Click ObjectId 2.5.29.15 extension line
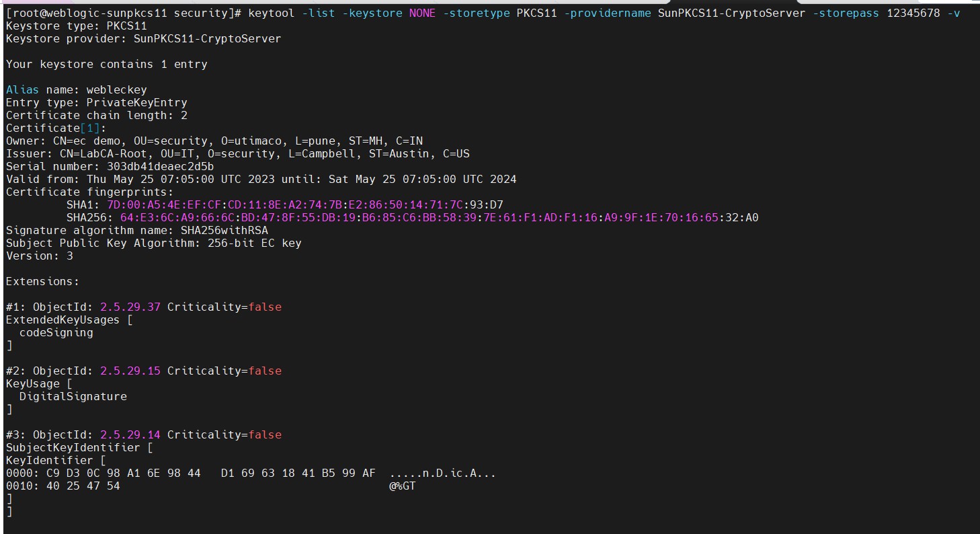Screen dimensions: 980x534 pos(143,371)
